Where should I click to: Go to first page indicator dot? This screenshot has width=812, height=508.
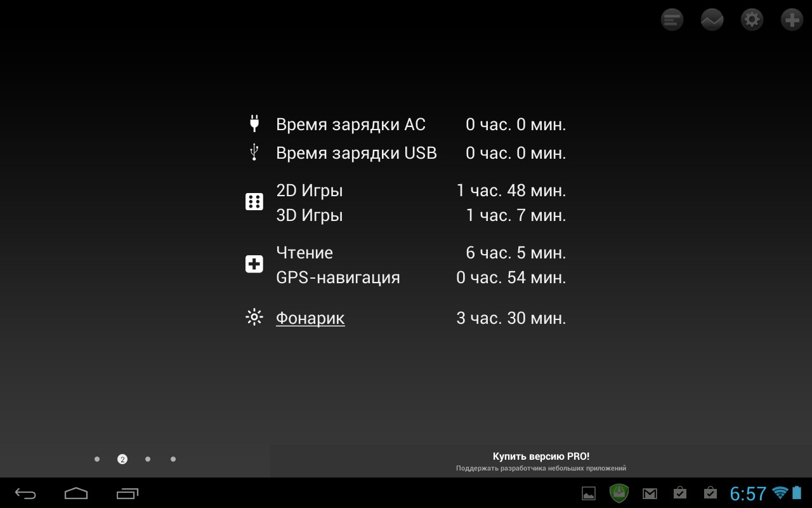point(97,459)
